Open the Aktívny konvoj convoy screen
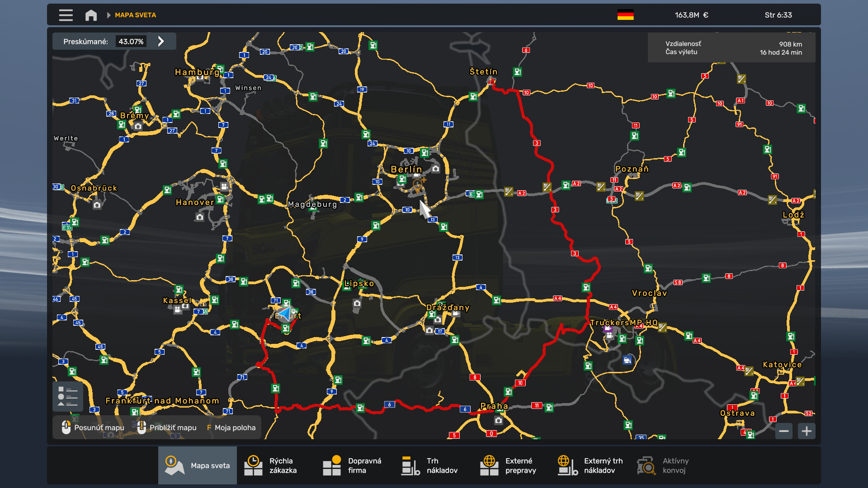Image resolution: width=868 pixels, height=488 pixels. [x=663, y=465]
